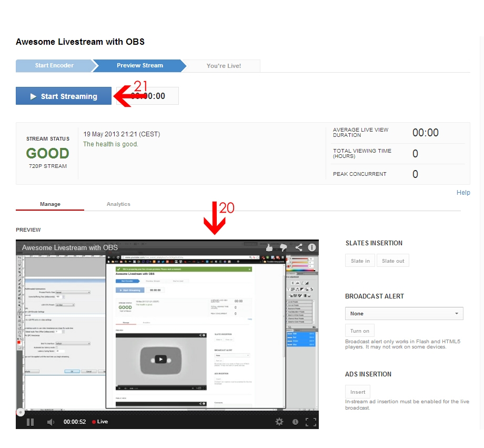Click the player progress scrubber handle
This screenshot has height=448, width=484.
21,412
